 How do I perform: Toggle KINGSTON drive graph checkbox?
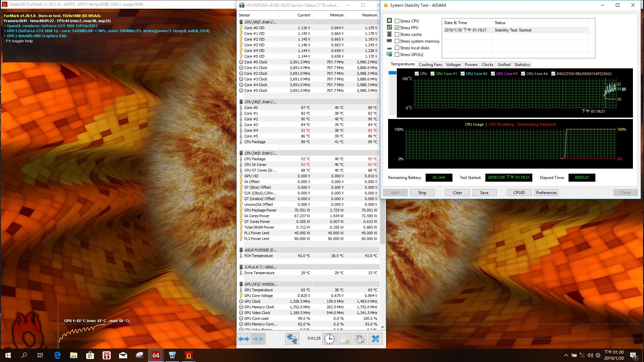click(553, 74)
